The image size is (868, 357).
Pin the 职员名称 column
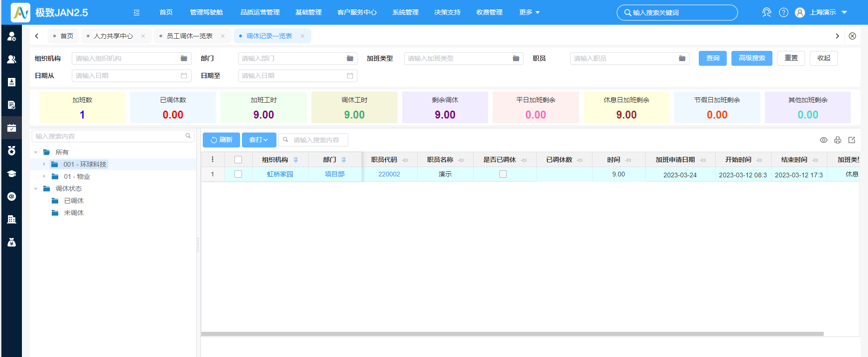[x=461, y=160]
